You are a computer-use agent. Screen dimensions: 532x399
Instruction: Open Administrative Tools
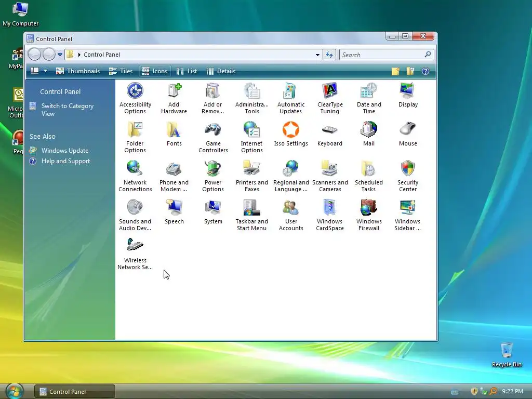point(252,98)
